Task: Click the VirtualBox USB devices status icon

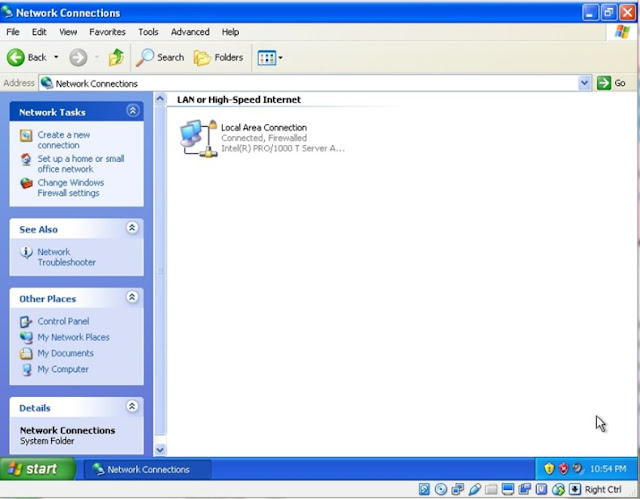Action: coord(474,489)
